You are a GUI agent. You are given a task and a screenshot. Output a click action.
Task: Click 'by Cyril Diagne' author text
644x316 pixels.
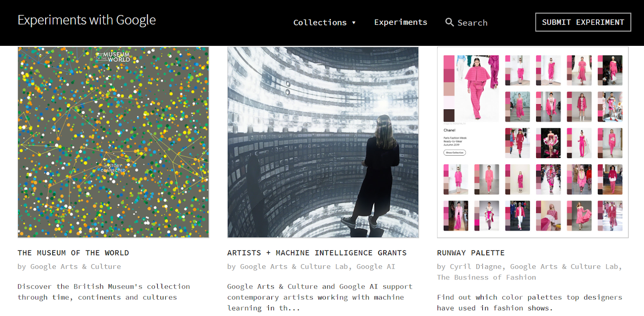click(x=470, y=267)
